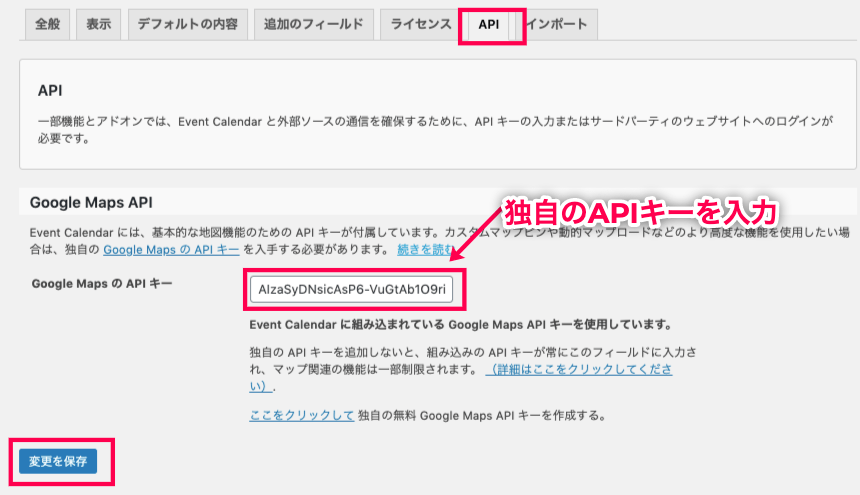Click the bold built-in API key notice
Viewport: 860px width, 495px height.
point(459,325)
